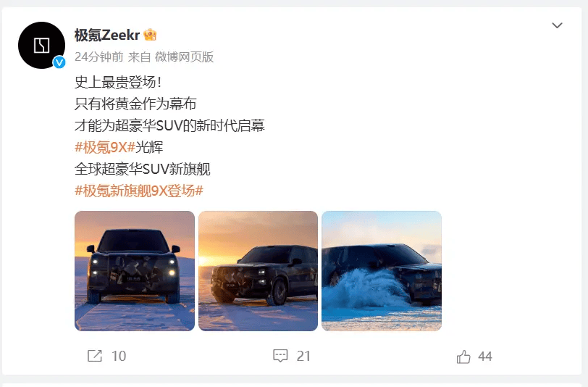
Task: Open the 极氪Zeekr account name
Action: [x=107, y=35]
